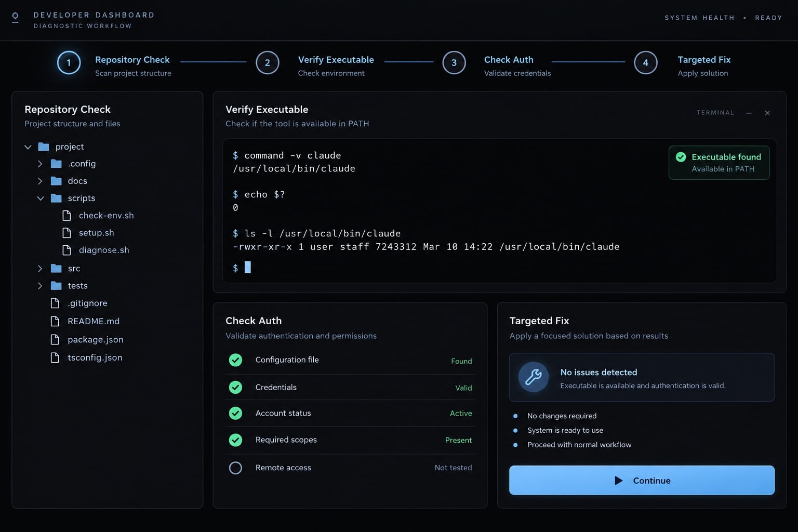
Task: Go to step 1 Repository Check
Action: (69, 63)
